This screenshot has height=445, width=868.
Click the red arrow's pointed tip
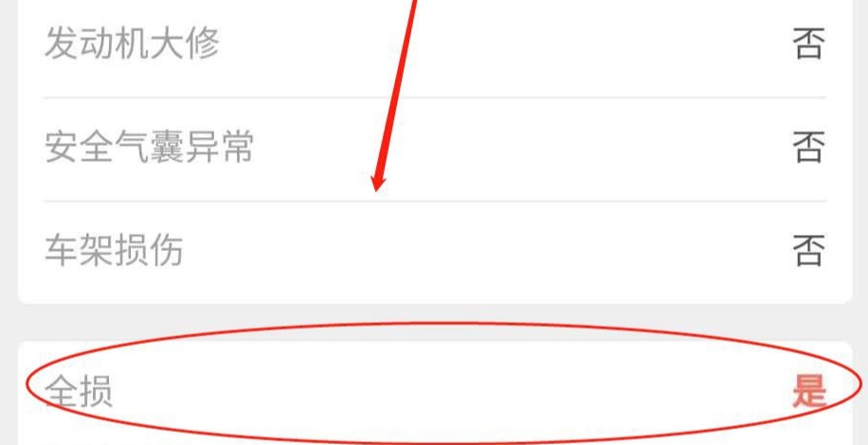(x=376, y=187)
